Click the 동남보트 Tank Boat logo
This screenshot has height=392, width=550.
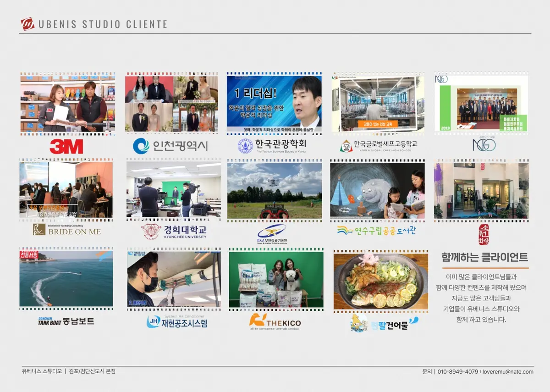pyautogui.click(x=66, y=321)
